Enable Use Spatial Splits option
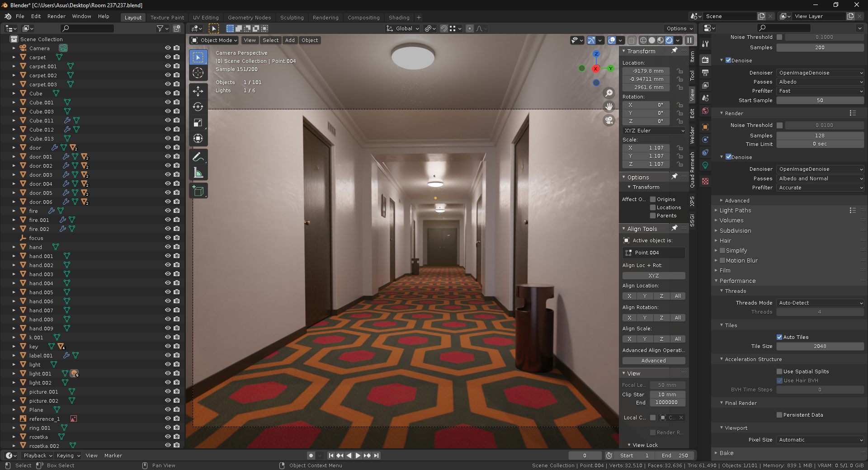The image size is (868, 470). coord(779,371)
